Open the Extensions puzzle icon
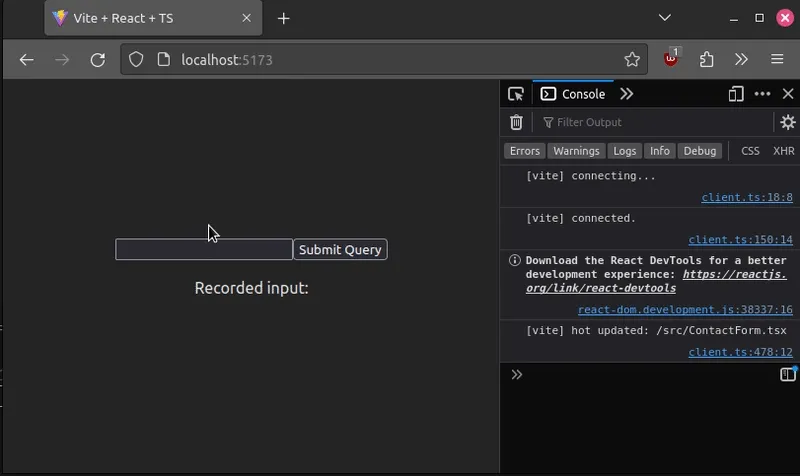 point(707,60)
